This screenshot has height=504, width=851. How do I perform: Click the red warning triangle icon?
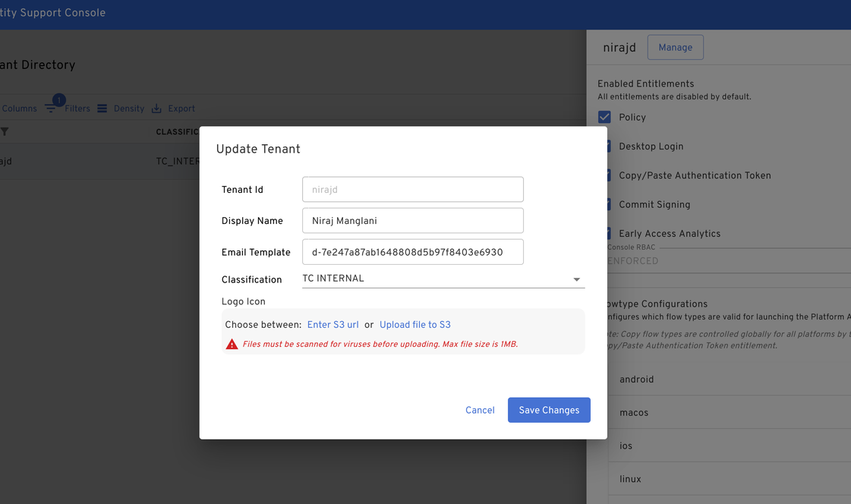(x=232, y=345)
